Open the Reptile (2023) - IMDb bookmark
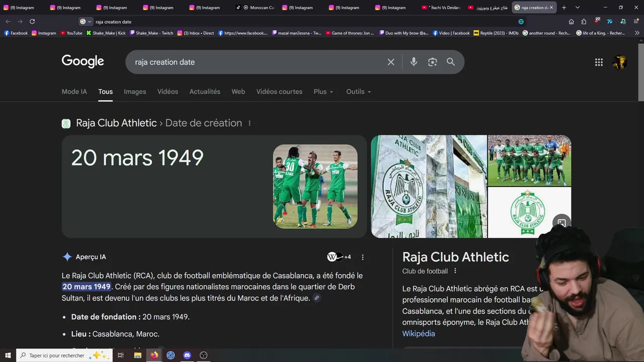Viewport: 644px width, 362px height. coord(496,33)
